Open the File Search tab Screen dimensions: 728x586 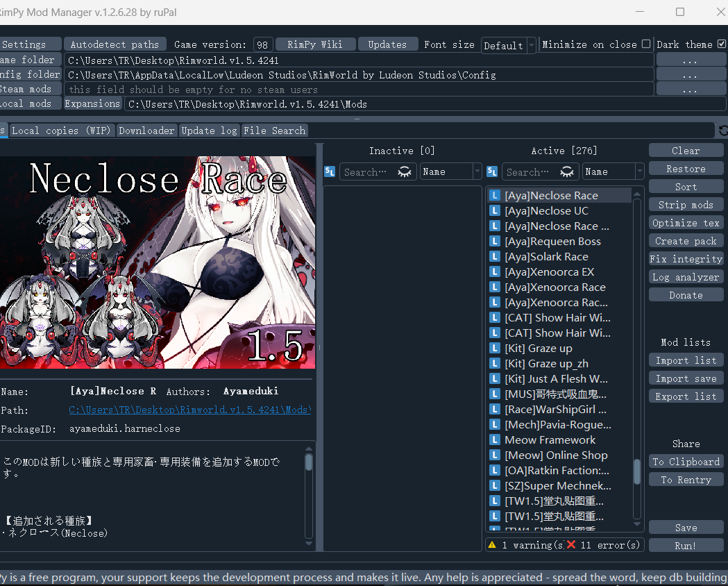click(274, 131)
